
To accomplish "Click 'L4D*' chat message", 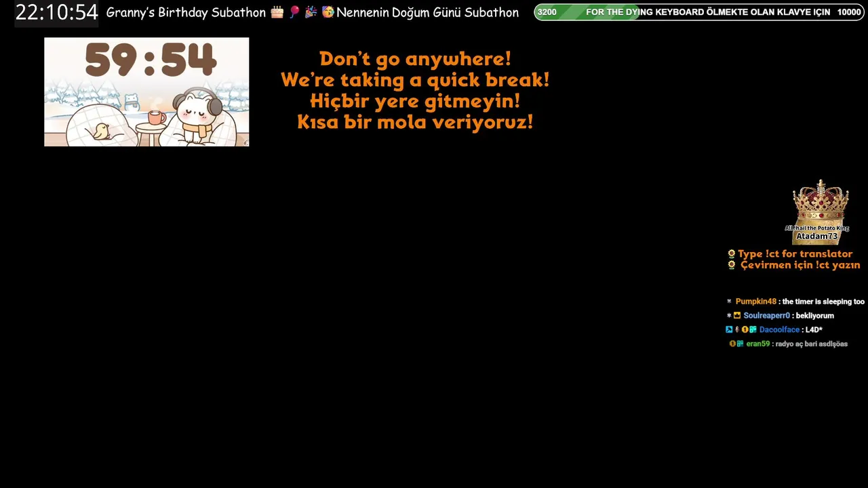I will pos(814,330).
